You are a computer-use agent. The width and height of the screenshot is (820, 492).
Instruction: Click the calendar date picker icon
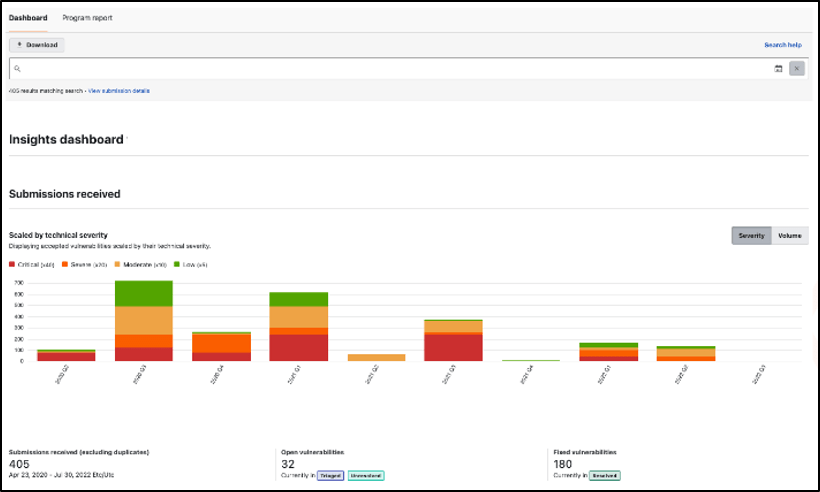[x=778, y=68]
